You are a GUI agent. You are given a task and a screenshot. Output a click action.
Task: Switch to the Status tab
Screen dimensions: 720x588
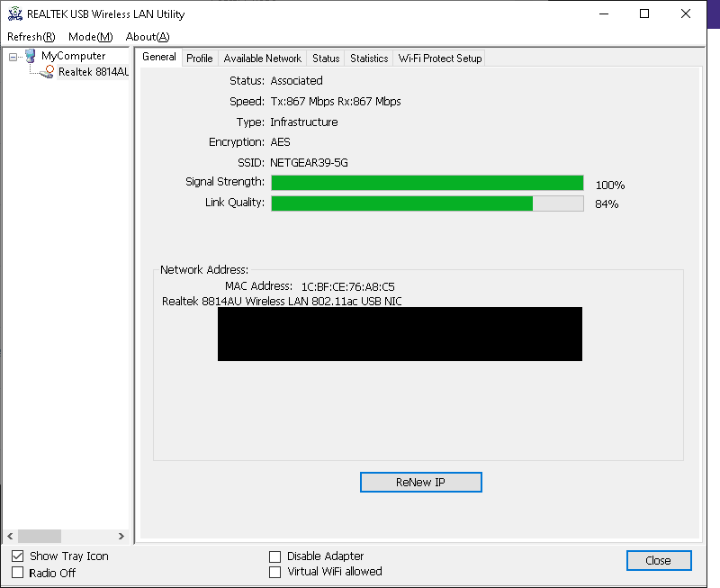point(326,59)
